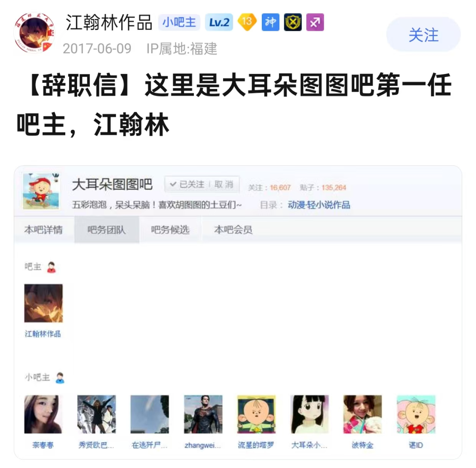Click the Superman avatar of zhangwei
Viewport: 476px width, 468px height.
click(203, 414)
